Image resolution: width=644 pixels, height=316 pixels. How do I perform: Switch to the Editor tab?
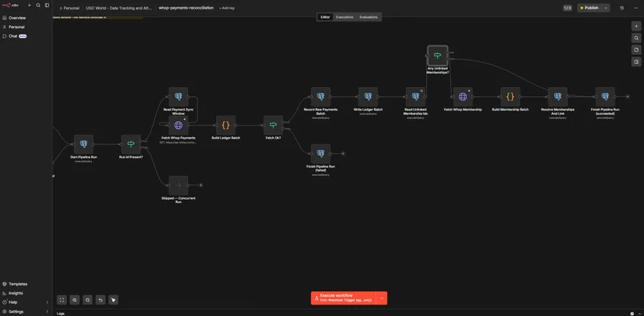(x=325, y=17)
